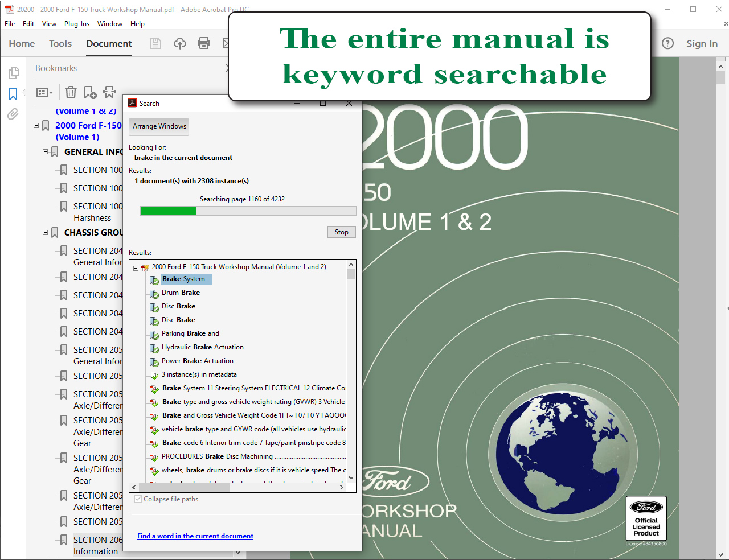Select the Document tab
Image resolution: width=729 pixels, height=560 pixels.
[109, 43]
